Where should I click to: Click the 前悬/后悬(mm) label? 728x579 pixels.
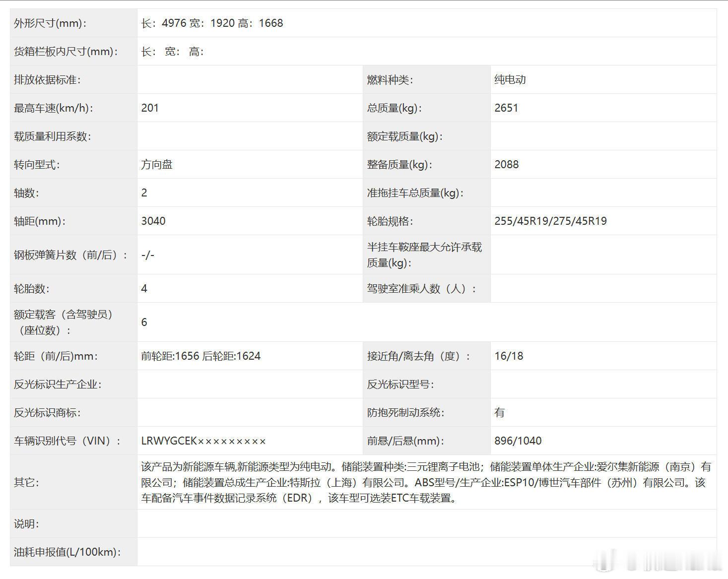(405, 441)
